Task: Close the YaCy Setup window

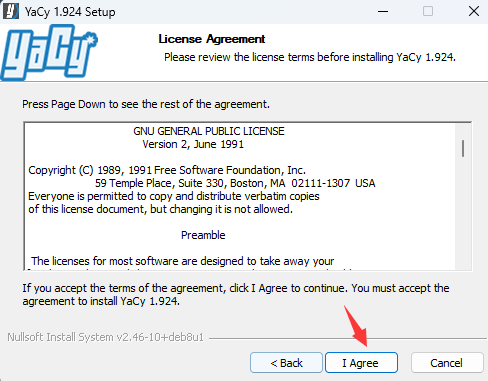Action: click(473, 11)
